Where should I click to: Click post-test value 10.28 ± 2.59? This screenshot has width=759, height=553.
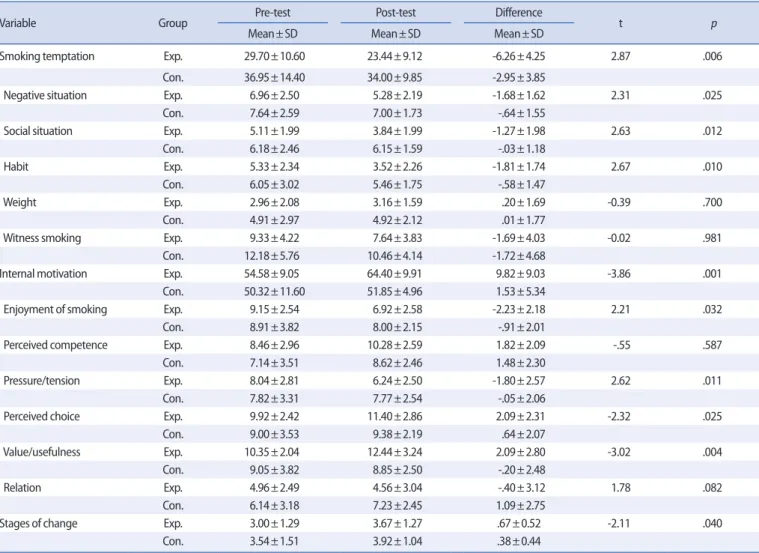point(395,345)
